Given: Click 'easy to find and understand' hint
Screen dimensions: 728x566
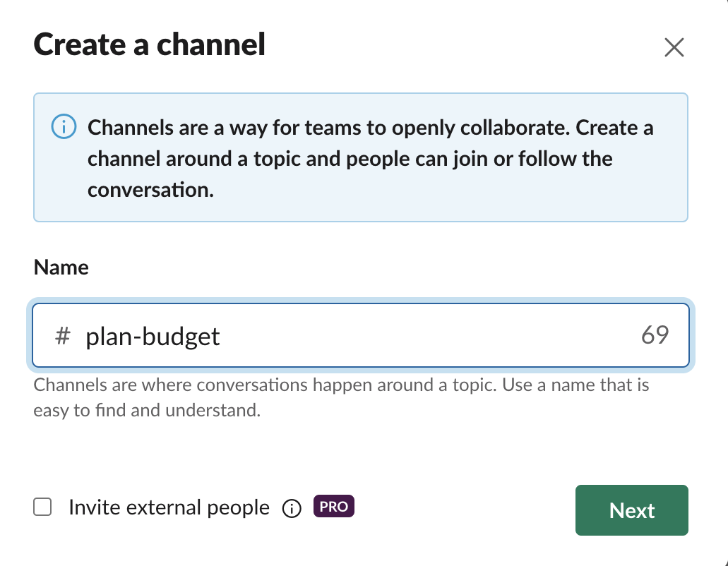Looking at the screenshot, I should (x=147, y=410).
